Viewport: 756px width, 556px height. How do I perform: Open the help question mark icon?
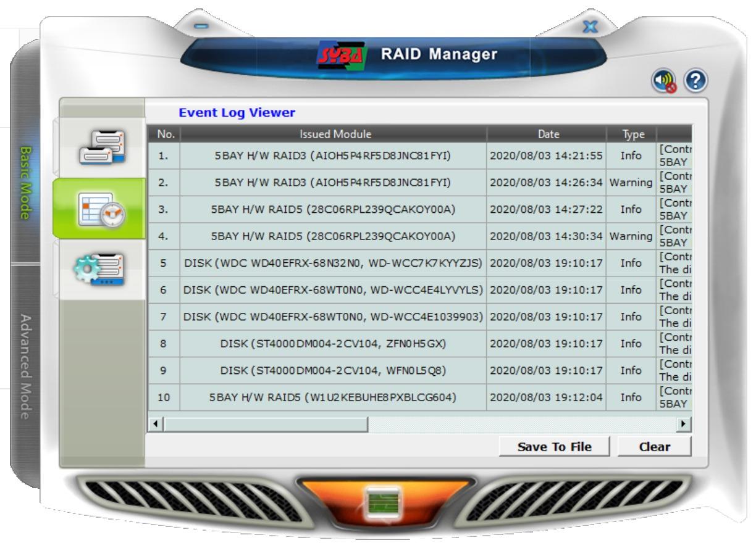coord(697,82)
